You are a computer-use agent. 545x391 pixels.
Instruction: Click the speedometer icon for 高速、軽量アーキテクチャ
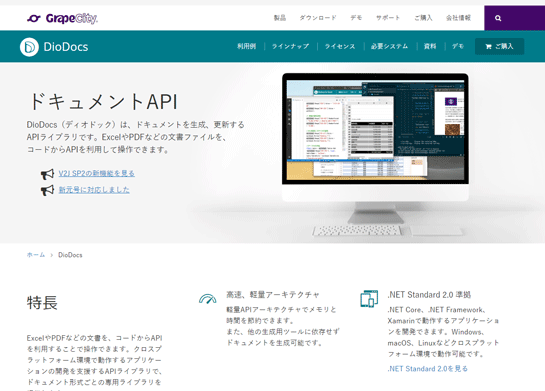click(208, 299)
